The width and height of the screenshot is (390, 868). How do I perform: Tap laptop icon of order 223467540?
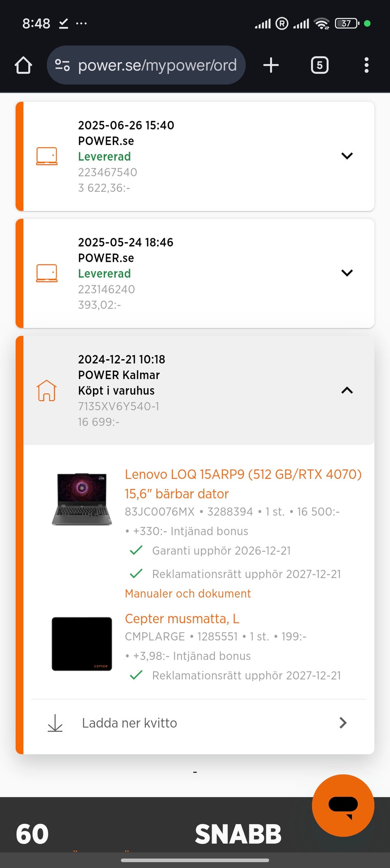click(x=47, y=156)
